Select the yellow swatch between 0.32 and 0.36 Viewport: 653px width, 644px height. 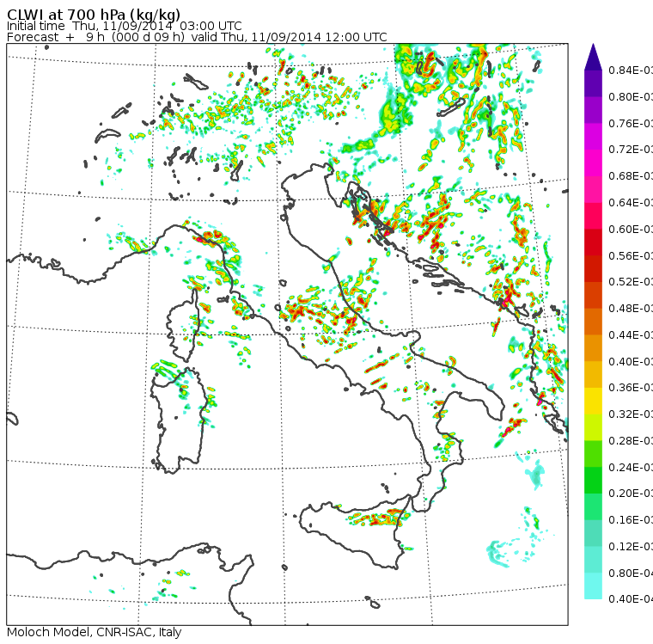[x=593, y=401]
